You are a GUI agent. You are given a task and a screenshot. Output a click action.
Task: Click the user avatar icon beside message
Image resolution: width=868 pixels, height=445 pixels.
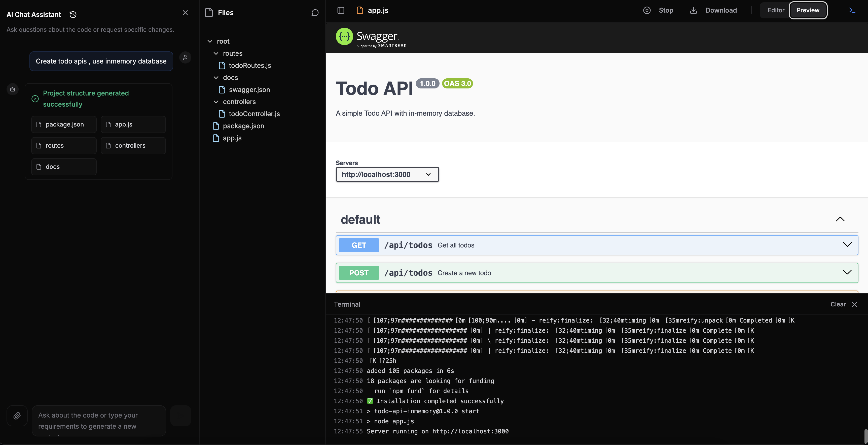pyautogui.click(x=185, y=58)
